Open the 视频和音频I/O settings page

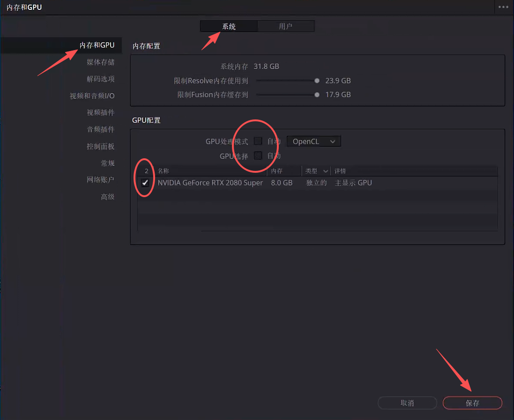pyautogui.click(x=92, y=96)
